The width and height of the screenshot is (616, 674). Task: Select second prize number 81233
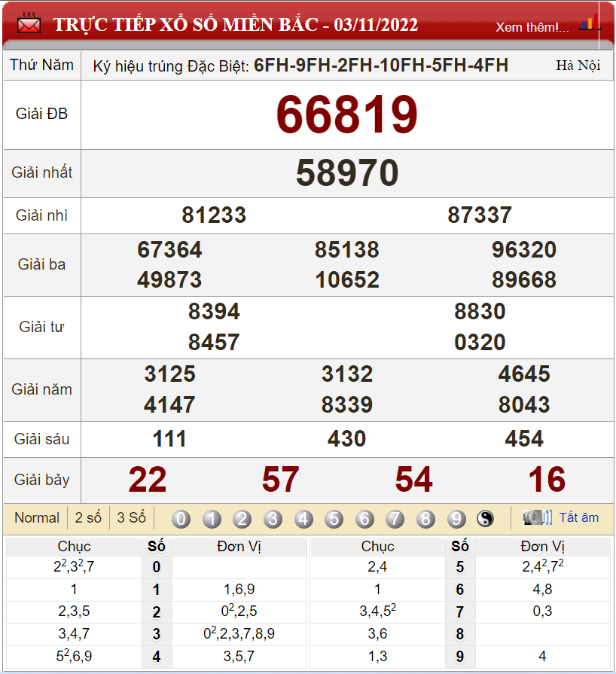pyautogui.click(x=214, y=215)
